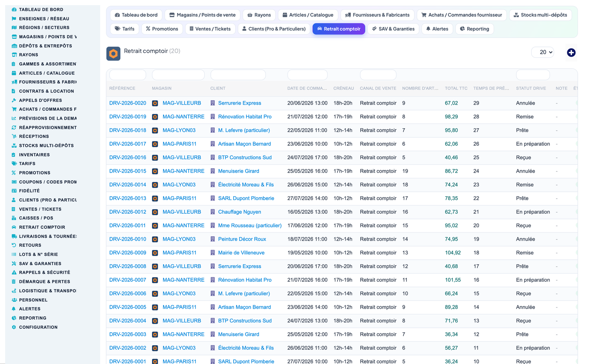Click building icon beside Rénovation Habitat Pro in DRV-2026-0019
The image size is (589, 364).
(x=213, y=117)
